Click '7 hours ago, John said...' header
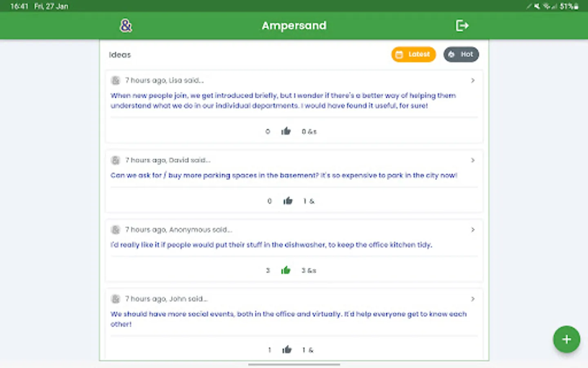The width and height of the screenshot is (588, 368). click(166, 299)
